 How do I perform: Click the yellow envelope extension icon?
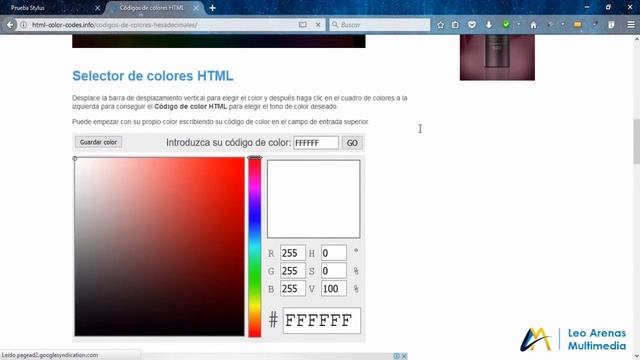point(578,25)
